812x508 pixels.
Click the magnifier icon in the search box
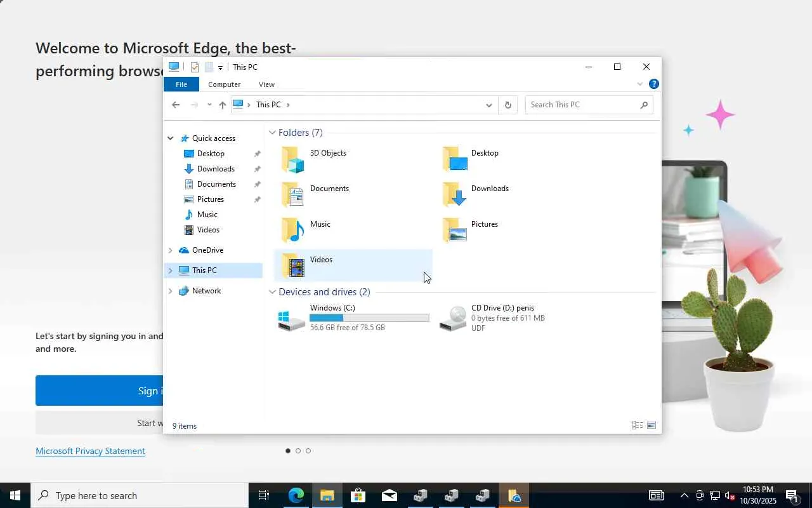(x=644, y=105)
